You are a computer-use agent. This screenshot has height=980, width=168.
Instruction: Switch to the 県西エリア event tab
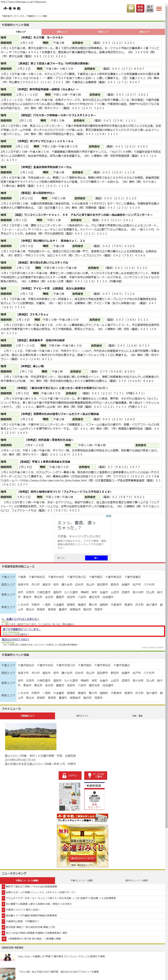[x=62, y=32]
